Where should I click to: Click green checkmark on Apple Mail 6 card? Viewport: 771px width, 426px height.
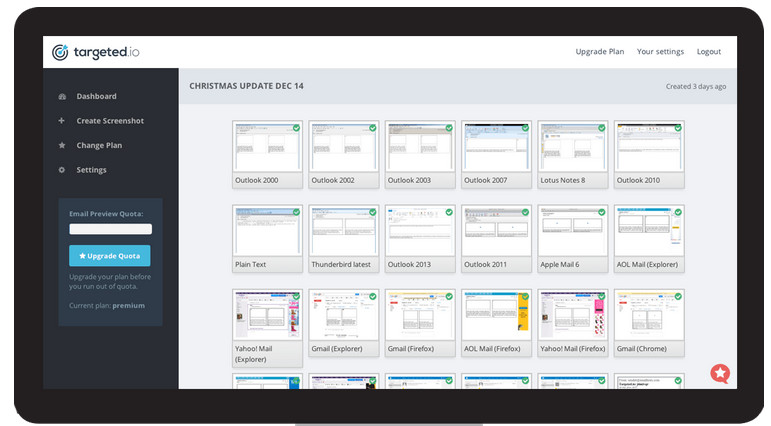click(x=602, y=212)
